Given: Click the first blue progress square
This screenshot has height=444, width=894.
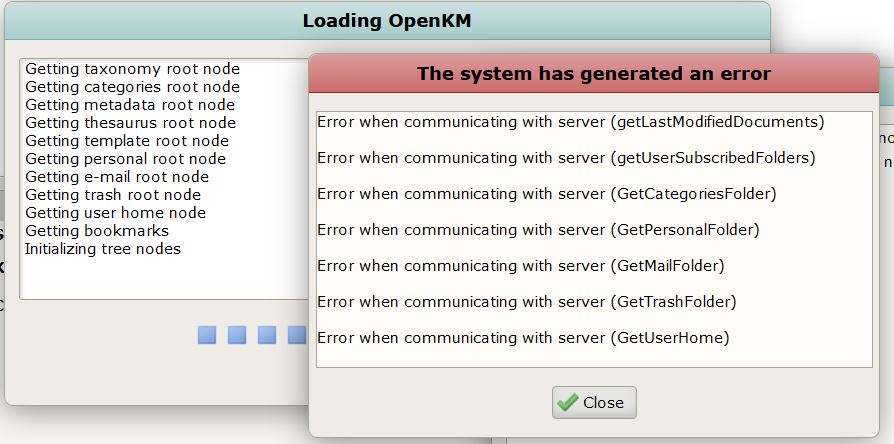Looking at the screenshot, I should [207, 335].
